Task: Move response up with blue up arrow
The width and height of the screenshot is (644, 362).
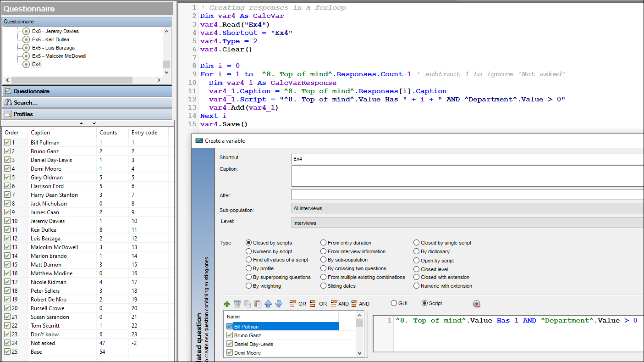Action: 268,304
